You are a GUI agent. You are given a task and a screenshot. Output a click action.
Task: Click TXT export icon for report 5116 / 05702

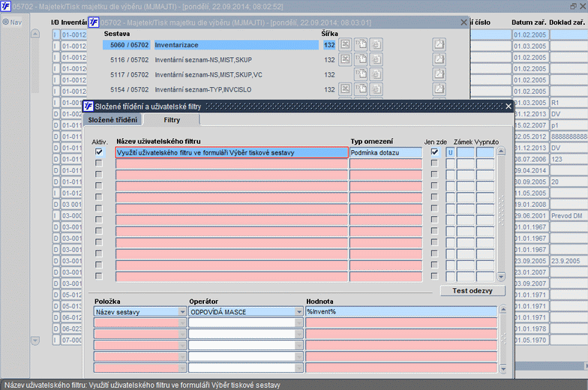coord(361,59)
